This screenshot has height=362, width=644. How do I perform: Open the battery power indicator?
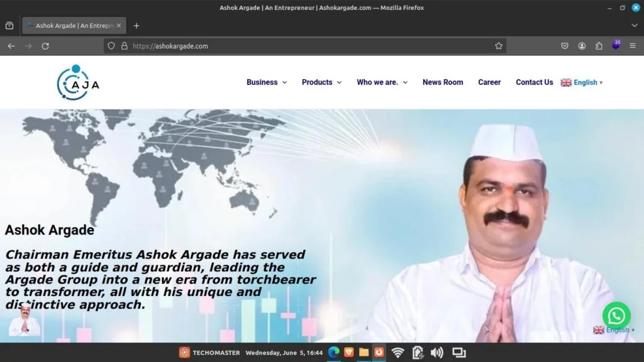coord(418,353)
